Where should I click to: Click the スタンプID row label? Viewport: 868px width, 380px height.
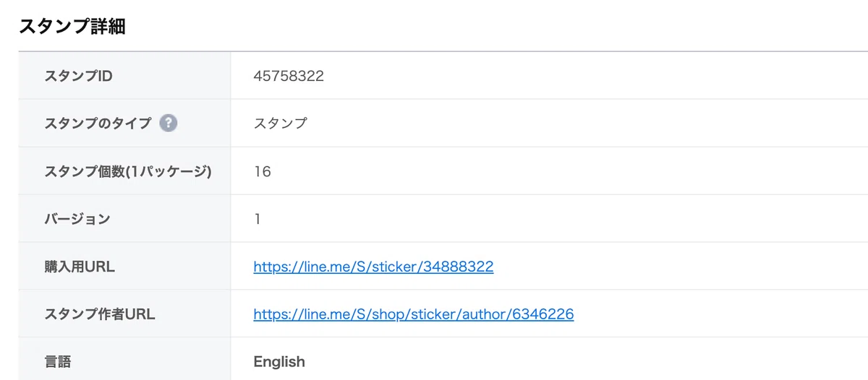[78, 76]
